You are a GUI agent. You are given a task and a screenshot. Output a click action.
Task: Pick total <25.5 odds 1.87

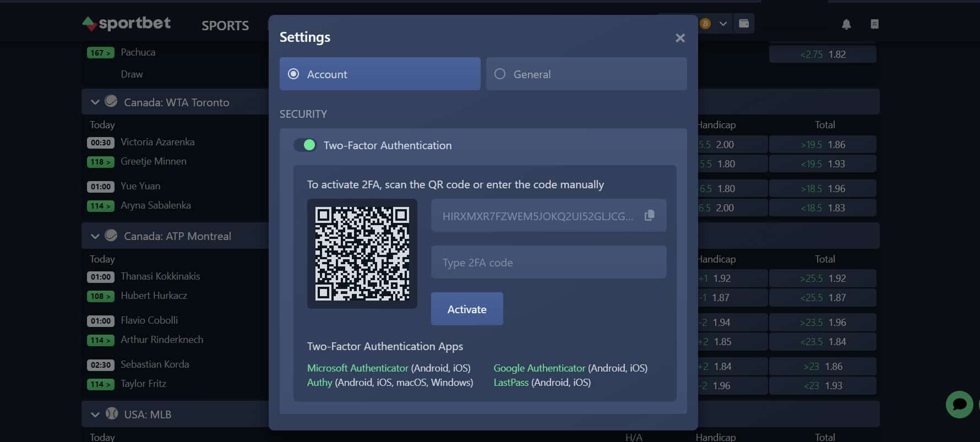(823, 297)
